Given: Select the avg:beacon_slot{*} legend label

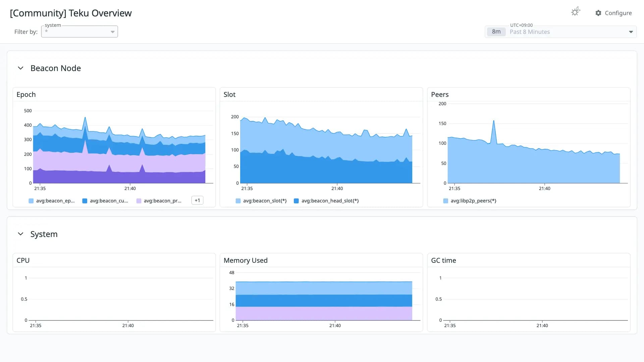Looking at the screenshot, I should (x=265, y=201).
